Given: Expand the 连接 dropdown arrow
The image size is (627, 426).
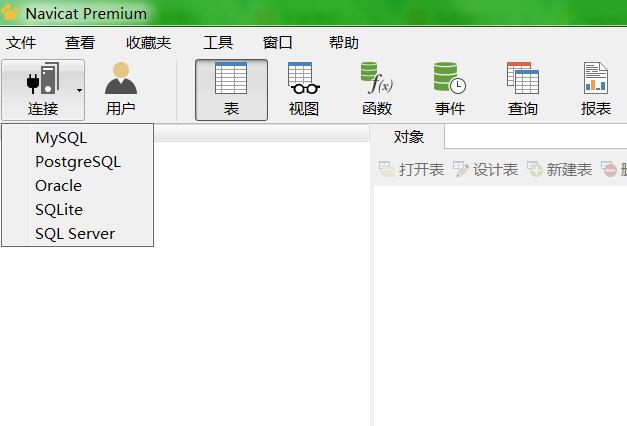Looking at the screenshot, I should pos(79,90).
